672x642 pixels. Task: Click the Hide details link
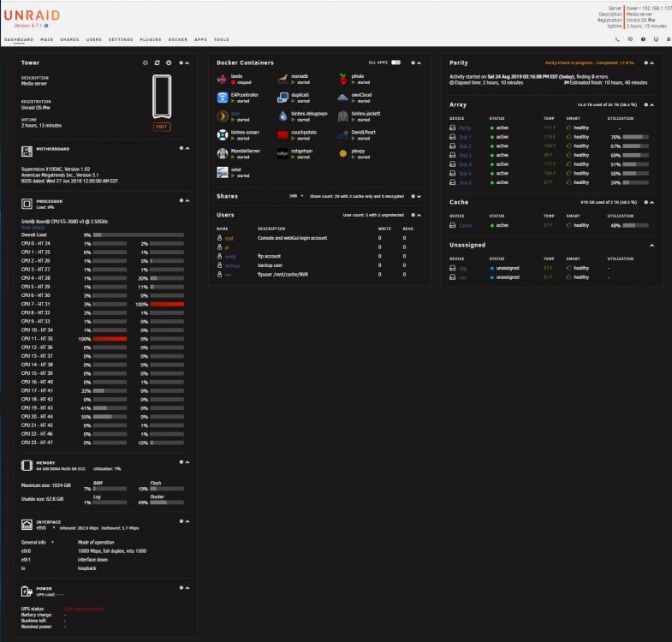[x=33, y=228]
